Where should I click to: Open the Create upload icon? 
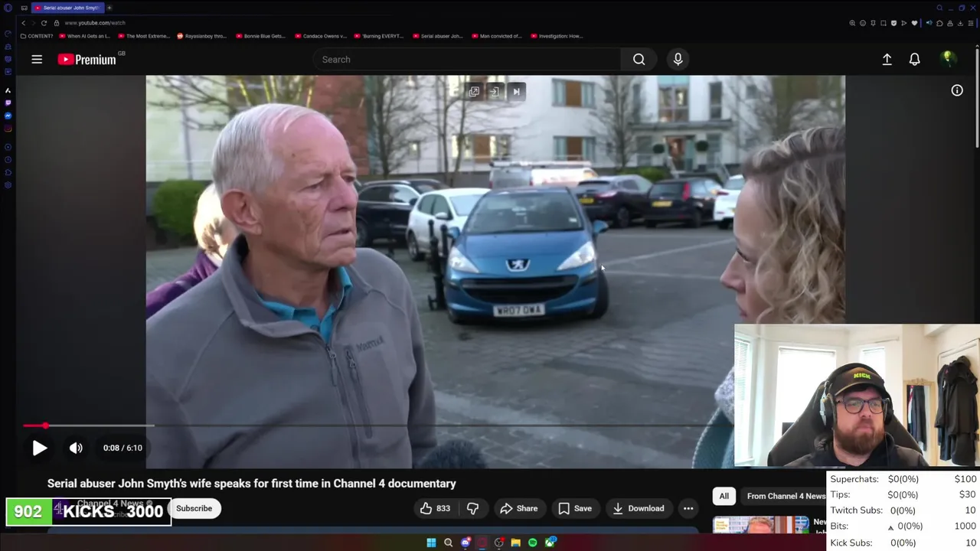point(887,59)
